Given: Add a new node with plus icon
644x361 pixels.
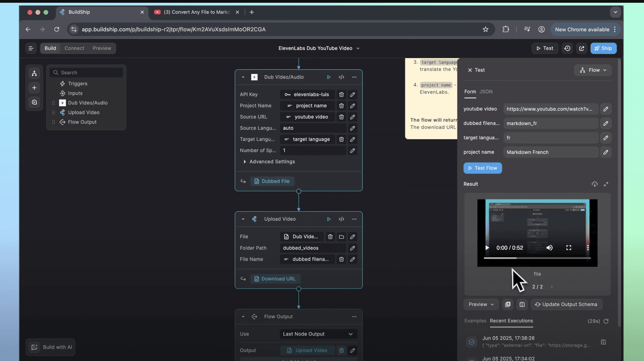Looking at the screenshot, I should [x=34, y=88].
